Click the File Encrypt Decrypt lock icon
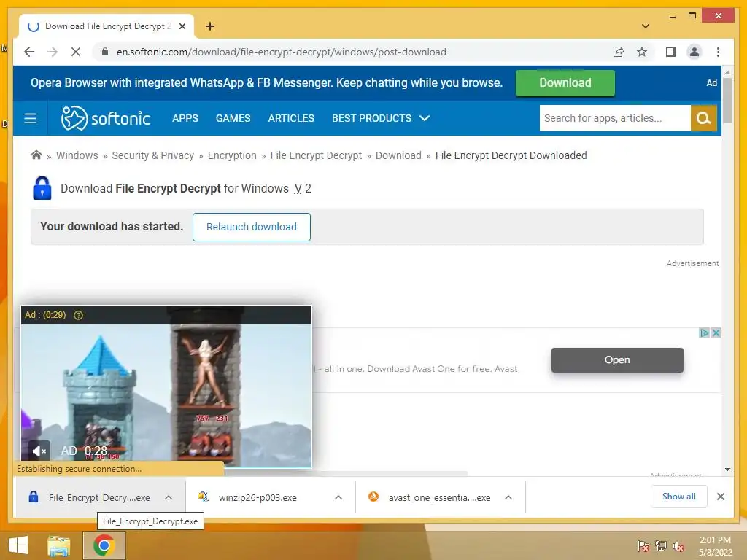This screenshot has height=560, width=747. tap(42, 188)
